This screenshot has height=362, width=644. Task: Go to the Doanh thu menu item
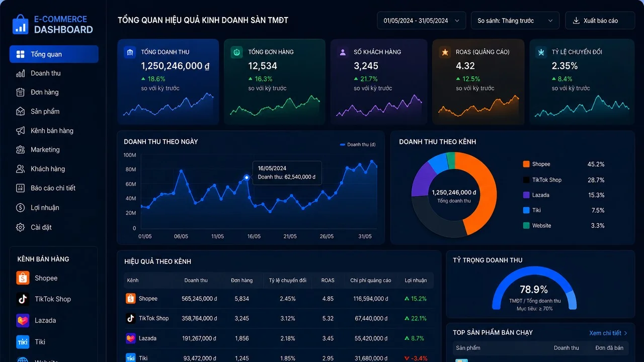[x=54, y=73]
